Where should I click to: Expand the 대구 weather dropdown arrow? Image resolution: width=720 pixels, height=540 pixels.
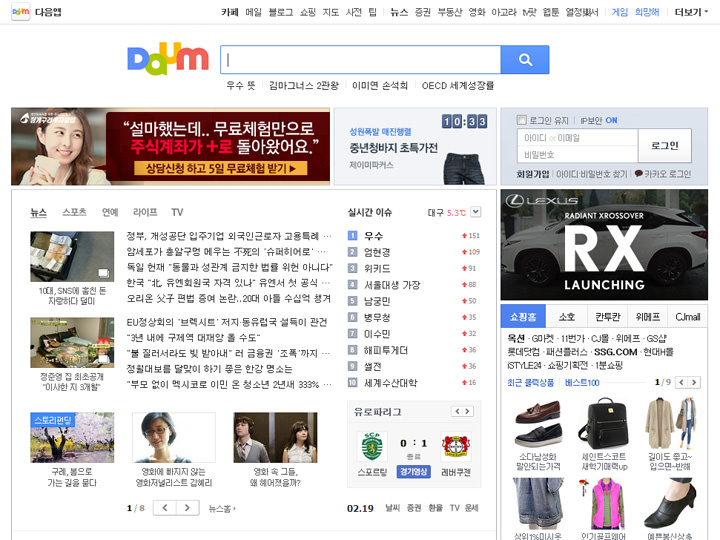coord(476,212)
